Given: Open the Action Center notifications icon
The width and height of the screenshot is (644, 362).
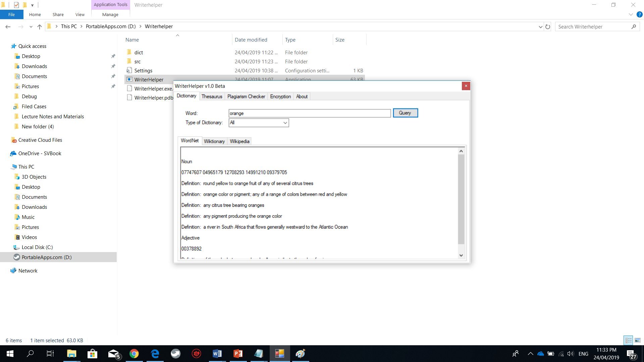Looking at the screenshot, I should 631,354.
